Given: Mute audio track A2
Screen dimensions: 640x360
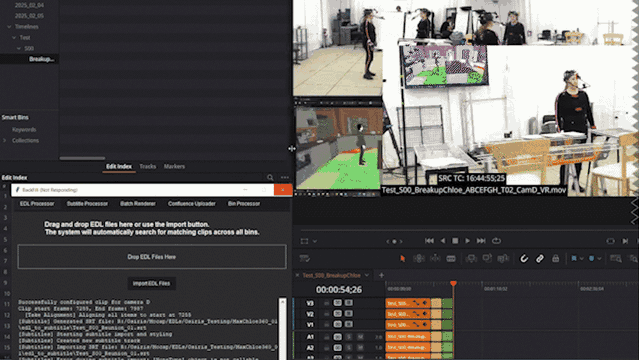Looking at the screenshot, I should pyautogui.click(x=360, y=348).
